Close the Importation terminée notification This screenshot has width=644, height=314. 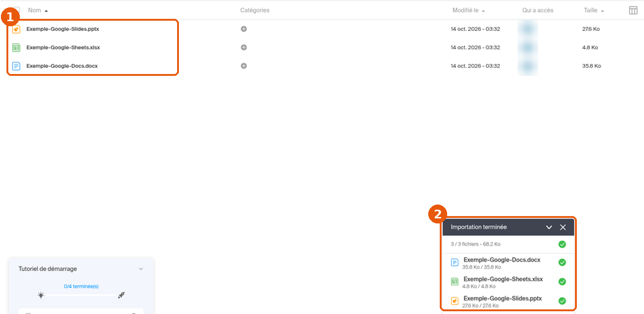pyautogui.click(x=563, y=227)
